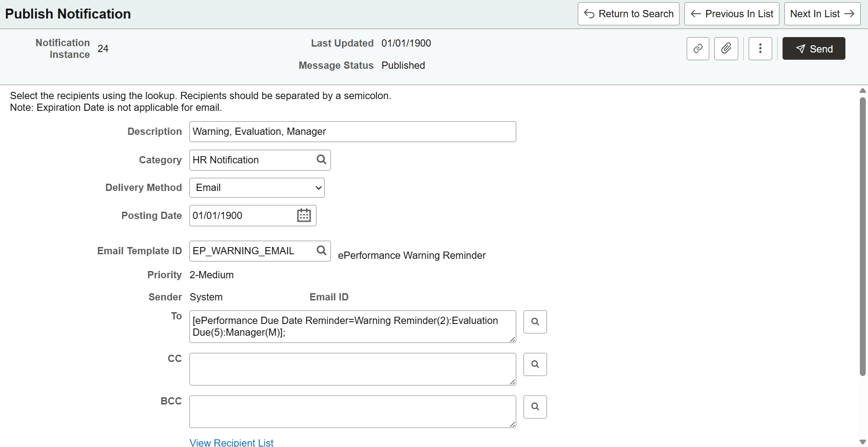Open the recipient lookup next to the To field
868x447 pixels.
(x=535, y=322)
